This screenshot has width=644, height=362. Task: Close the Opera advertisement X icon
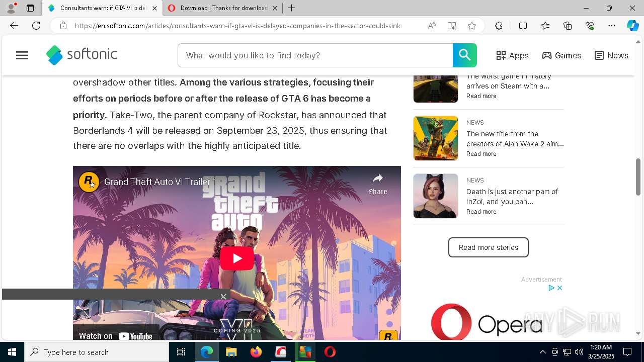point(559,288)
